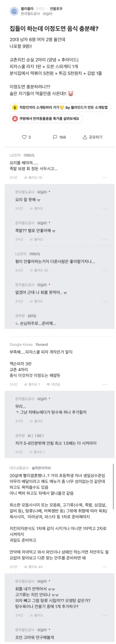Tap thumbs-up on the 좋아요 19 comment
This screenshot has height=644, width=116.
pyautogui.click(x=25, y=178)
